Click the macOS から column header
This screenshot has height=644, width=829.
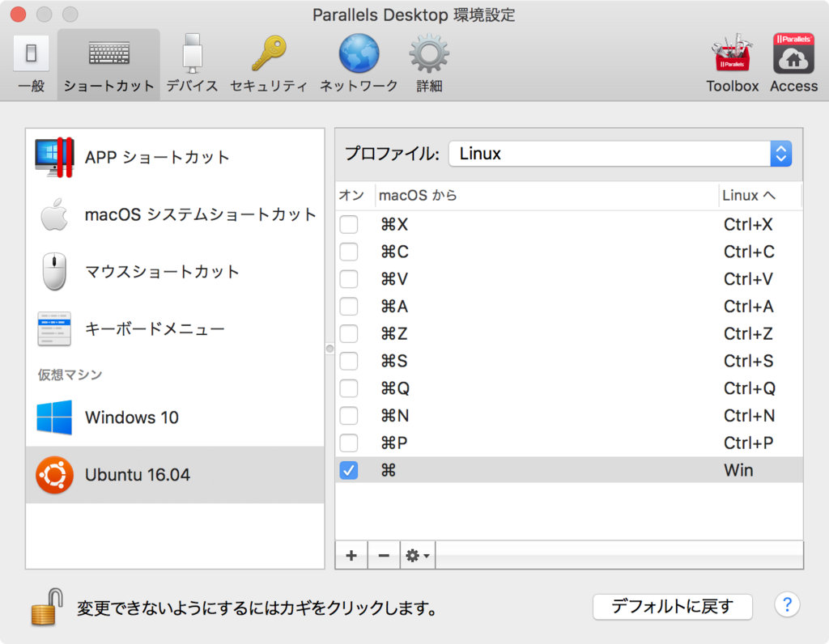pyautogui.click(x=546, y=196)
